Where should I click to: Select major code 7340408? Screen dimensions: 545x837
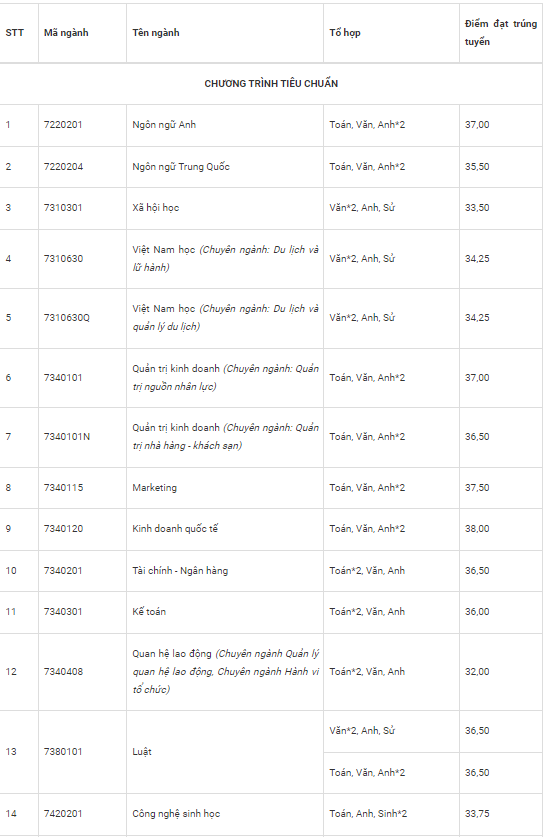click(64, 672)
